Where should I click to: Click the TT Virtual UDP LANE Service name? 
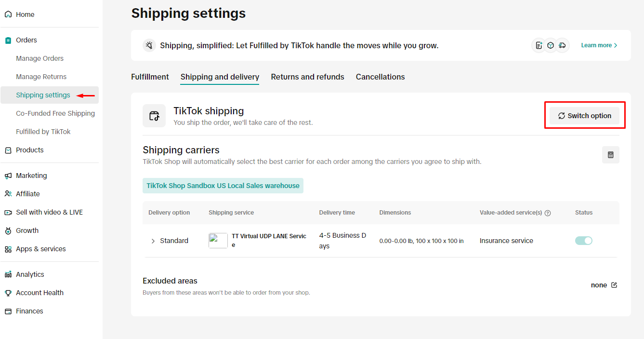[269, 241]
